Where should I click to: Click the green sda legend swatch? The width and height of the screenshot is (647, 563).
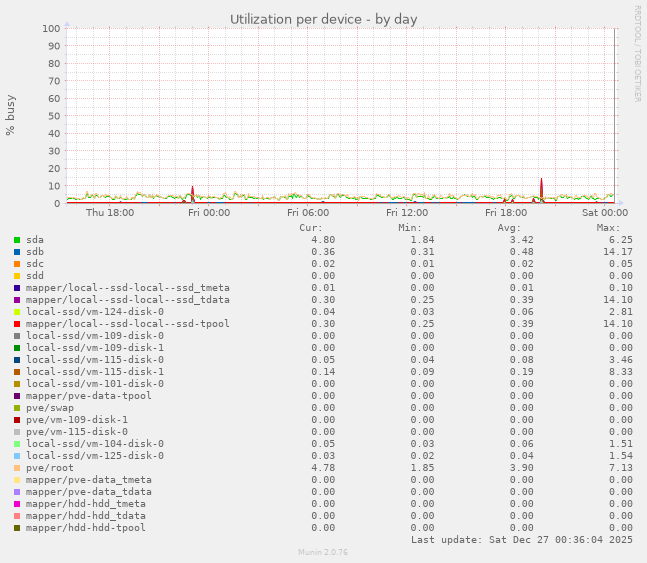coord(17,240)
